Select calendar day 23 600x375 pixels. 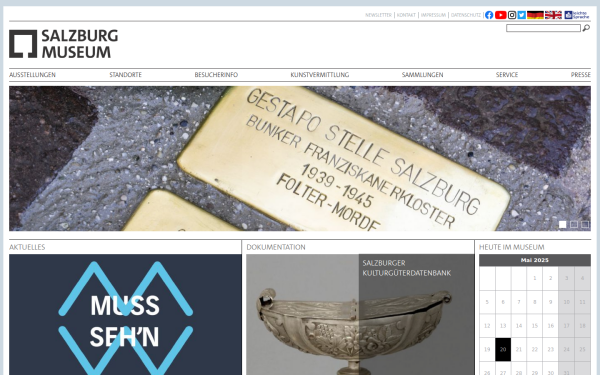[x=551, y=349]
